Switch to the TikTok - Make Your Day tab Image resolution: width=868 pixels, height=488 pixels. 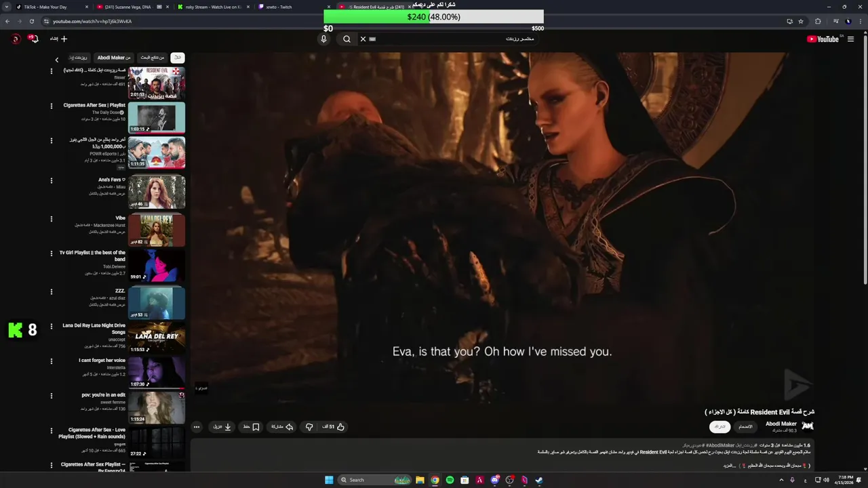tap(50, 7)
